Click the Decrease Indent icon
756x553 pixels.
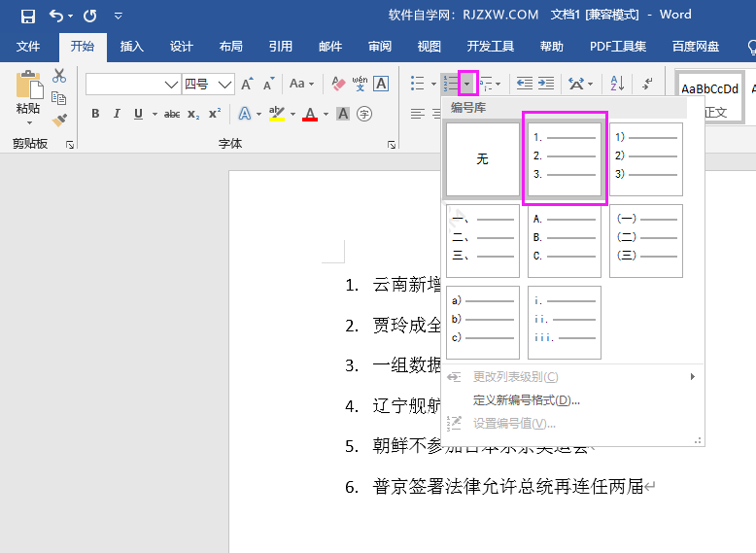pos(525,84)
